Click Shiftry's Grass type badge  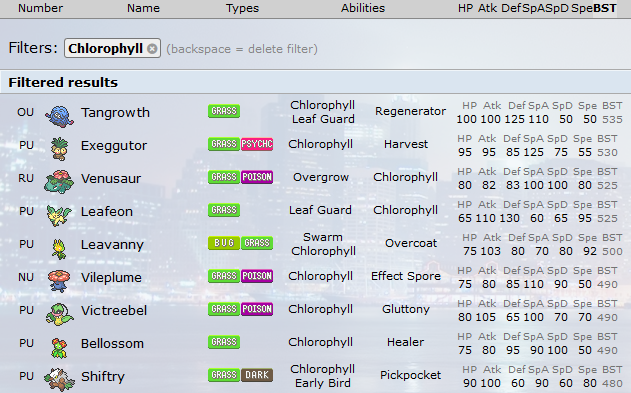pyautogui.click(x=224, y=375)
